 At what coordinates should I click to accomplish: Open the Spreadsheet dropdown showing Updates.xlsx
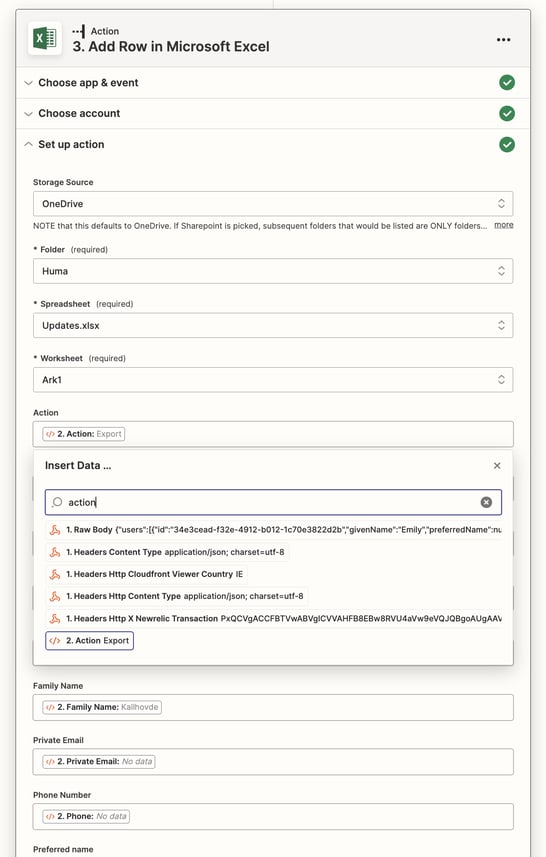(273, 326)
